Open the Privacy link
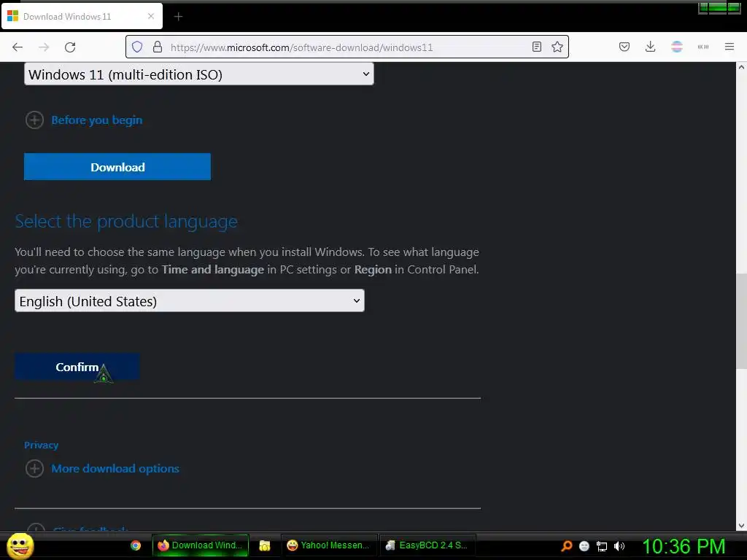This screenshot has height=560, width=747. 42,446
